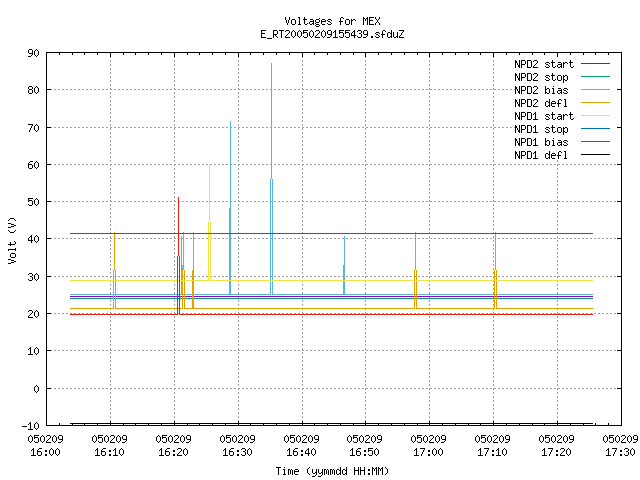Screen dimensions: 640x480
Task: Click the 50 tick label on y-axis
Action: click(33, 202)
